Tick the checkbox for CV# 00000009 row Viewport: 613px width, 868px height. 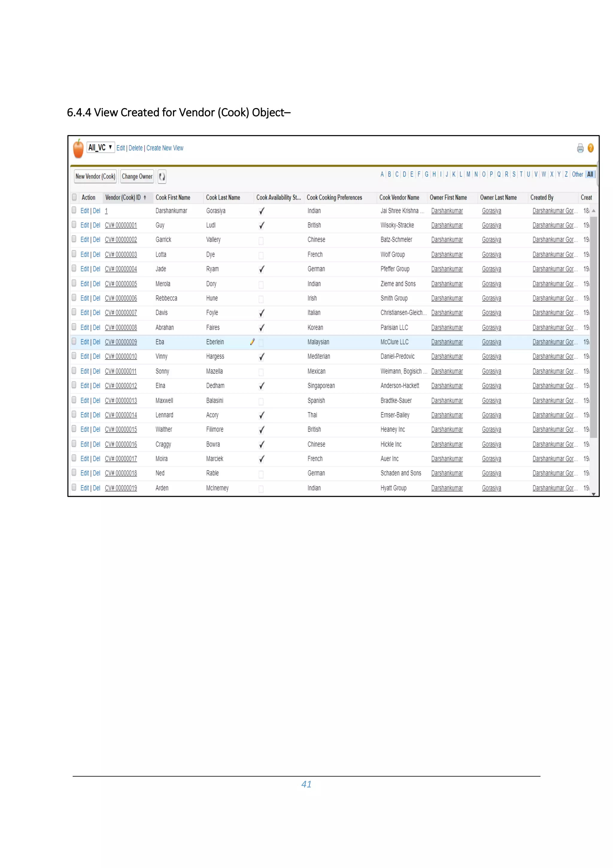(74, 341)
